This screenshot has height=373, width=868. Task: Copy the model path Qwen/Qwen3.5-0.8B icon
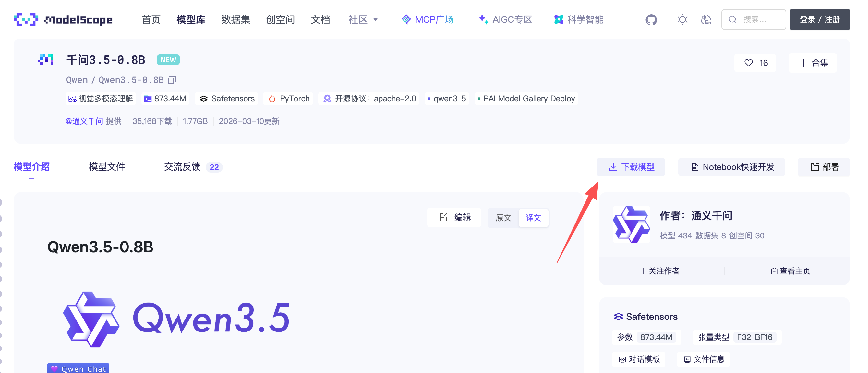click(172, 80)
